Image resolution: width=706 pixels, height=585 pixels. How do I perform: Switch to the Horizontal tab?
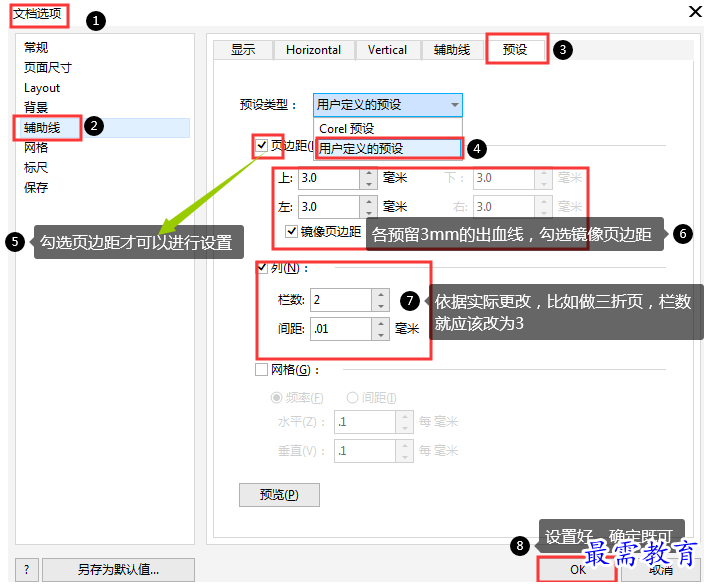coord(313,50)
